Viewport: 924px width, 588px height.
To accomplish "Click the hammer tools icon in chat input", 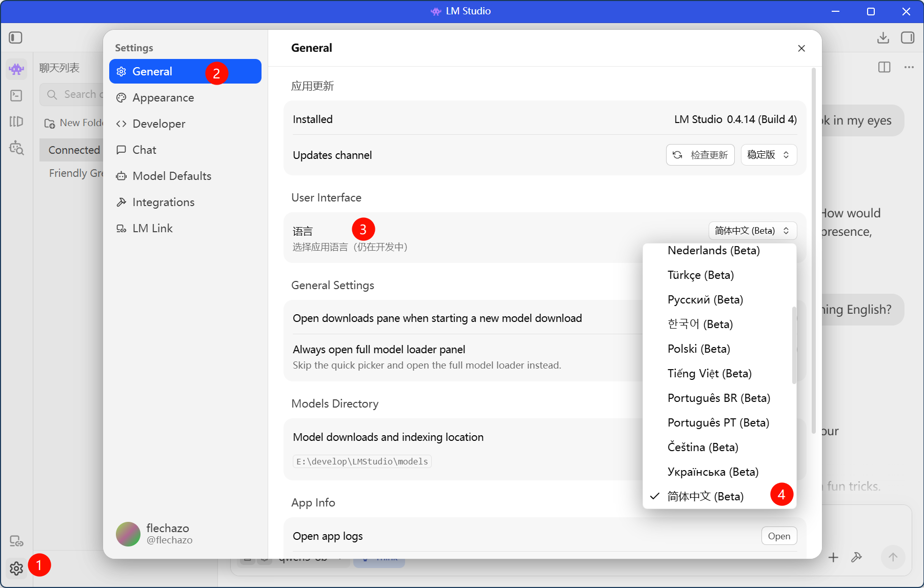I will point(856,557).
